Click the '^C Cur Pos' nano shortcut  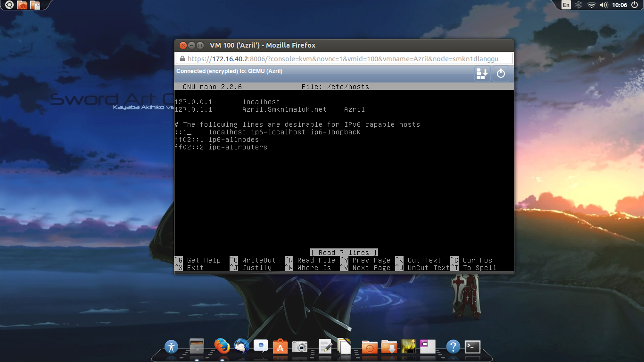tap(471, 260)
